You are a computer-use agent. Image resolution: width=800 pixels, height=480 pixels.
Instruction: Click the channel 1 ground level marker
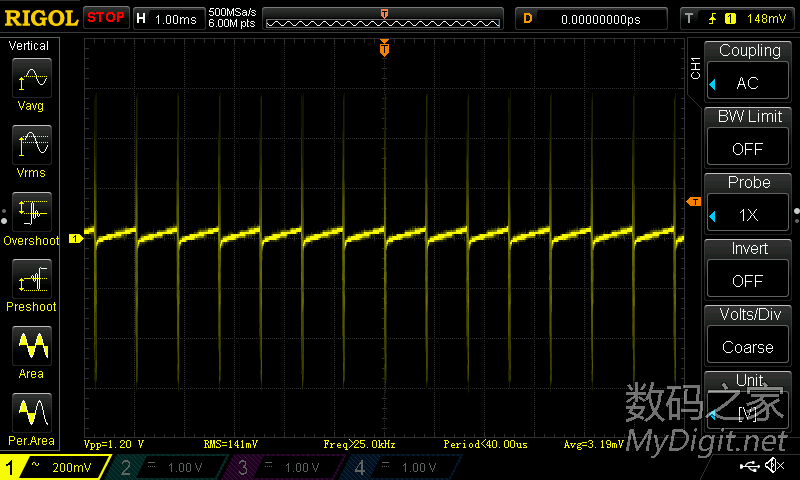tap(76, 238)
